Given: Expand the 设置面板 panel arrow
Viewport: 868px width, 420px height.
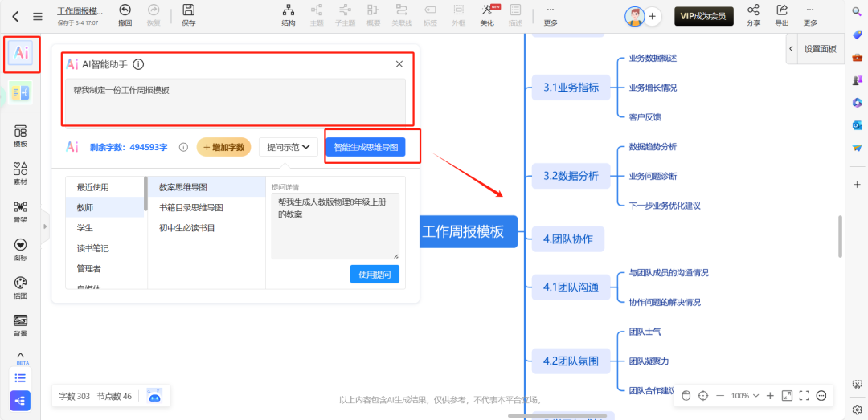Looking at the screenshot, I should click(792, 49).
